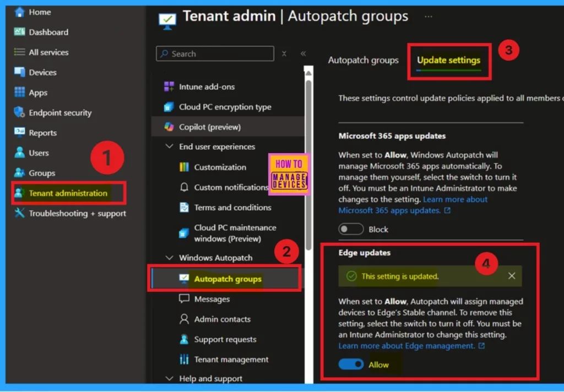Open Devices via its monitor icon
564x392 pixels.
pyautogui.click(x=19, y=72)
